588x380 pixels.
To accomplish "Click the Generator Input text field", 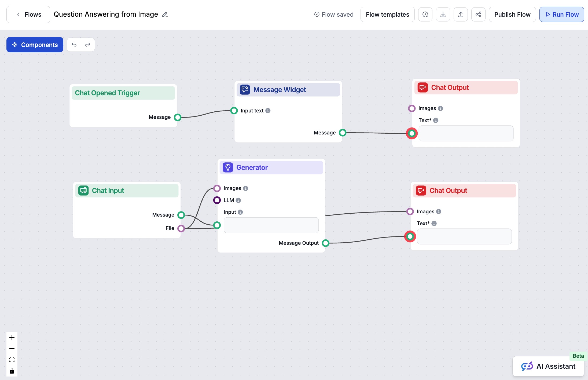I will [x=271, y=225].
